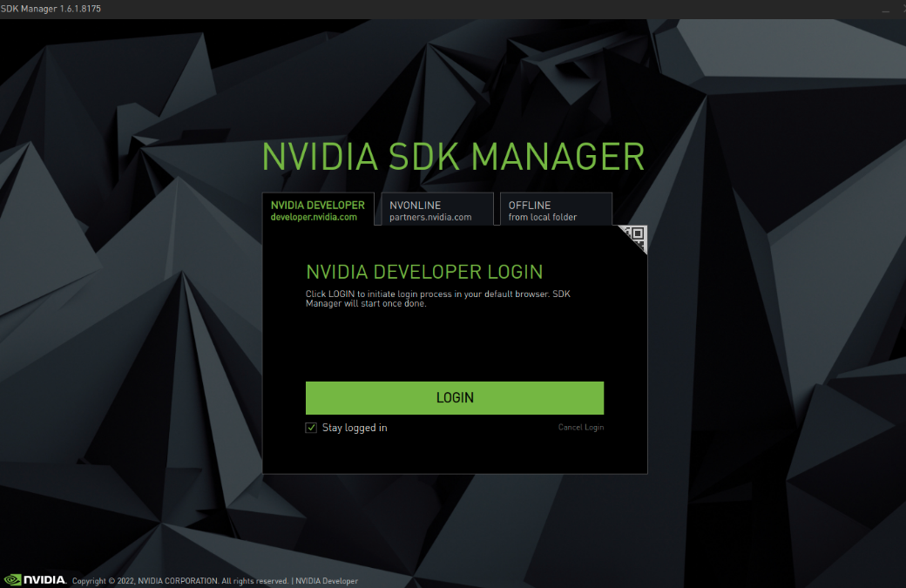Open the QR code login corner icon
The image size is (906, 588).
[x=636, y=236]
